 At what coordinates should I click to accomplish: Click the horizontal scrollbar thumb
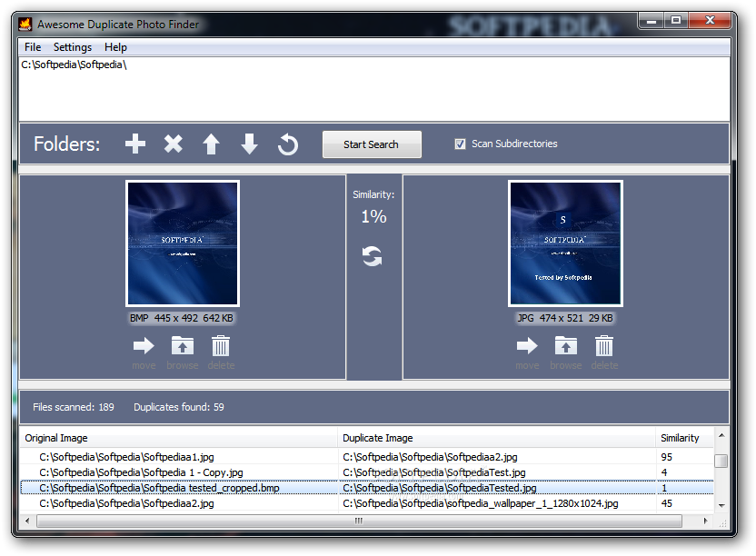click(359, 521)
